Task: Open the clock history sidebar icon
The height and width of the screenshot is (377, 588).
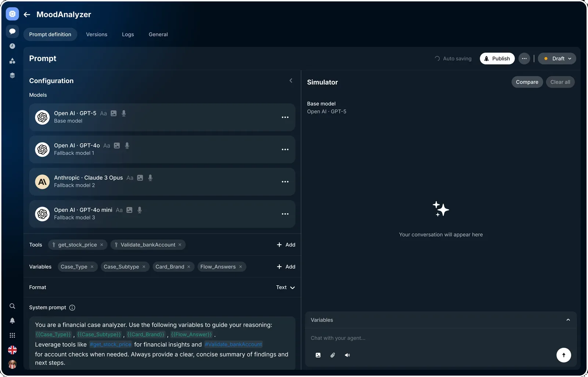Action: (x=12, y=46)
